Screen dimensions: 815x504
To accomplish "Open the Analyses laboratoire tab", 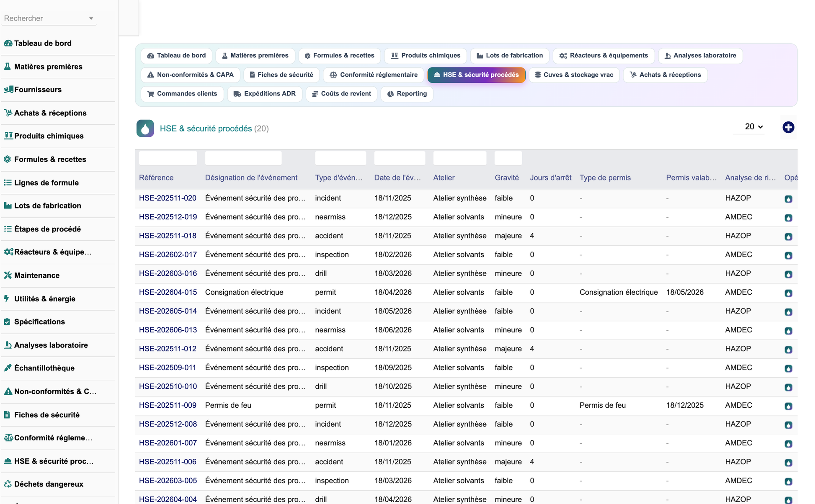I will point(700,56).
